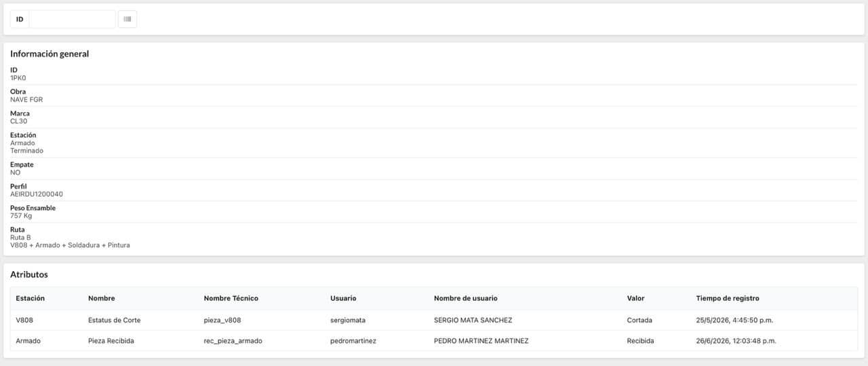Viewport: 868px width, 366px height.
Task: Click the Usuario column header
Action: pyautogui.click(x=343, y=298)
